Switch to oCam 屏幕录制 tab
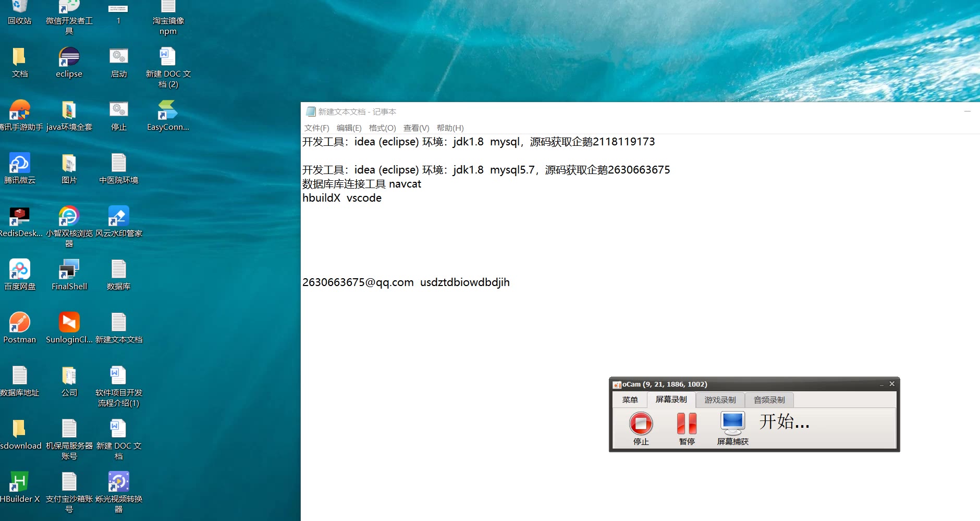 (x=671, y=399)
